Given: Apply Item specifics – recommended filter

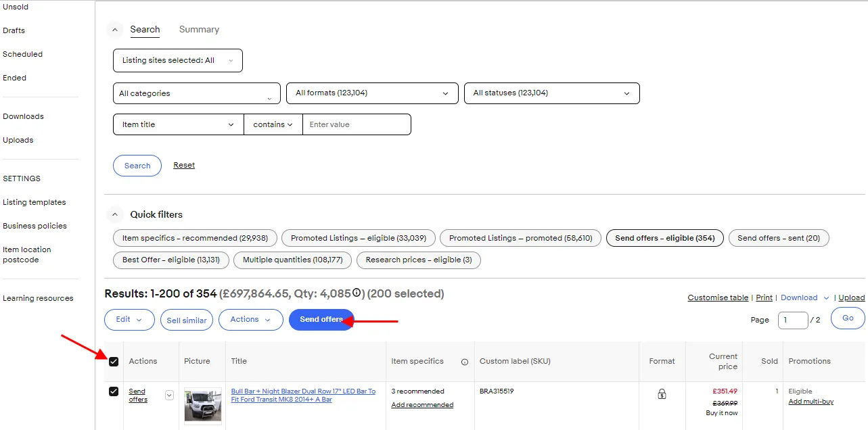Looking at the screenshot, I should [195, 238].
